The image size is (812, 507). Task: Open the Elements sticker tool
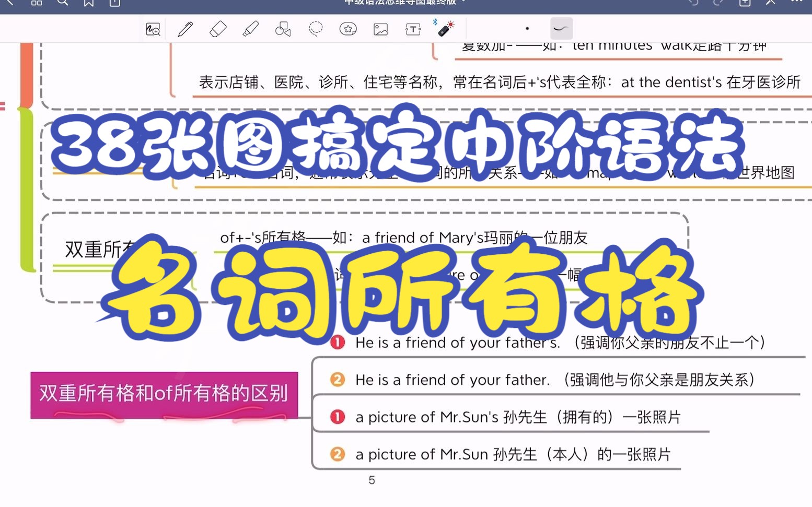(x=348, y=29)
